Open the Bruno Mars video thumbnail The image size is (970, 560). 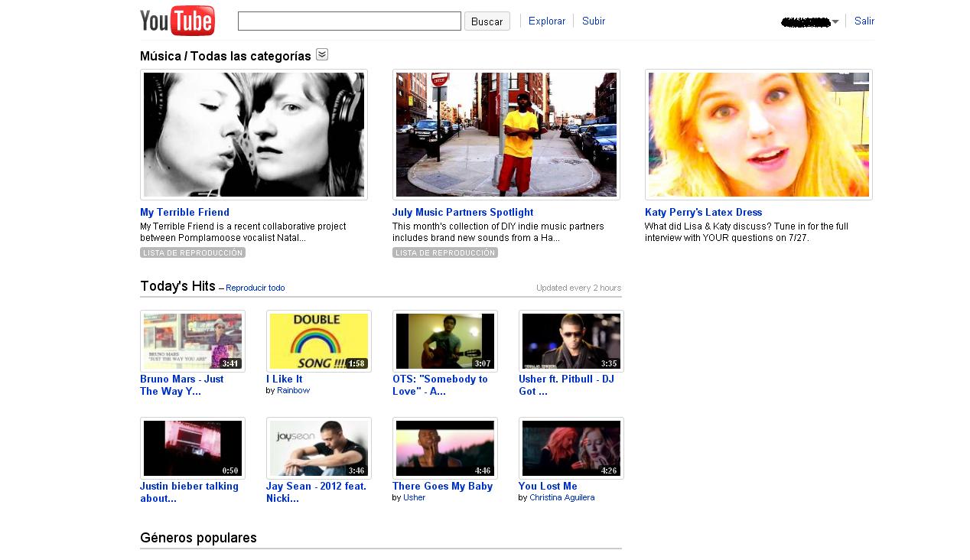coord(193,341)
